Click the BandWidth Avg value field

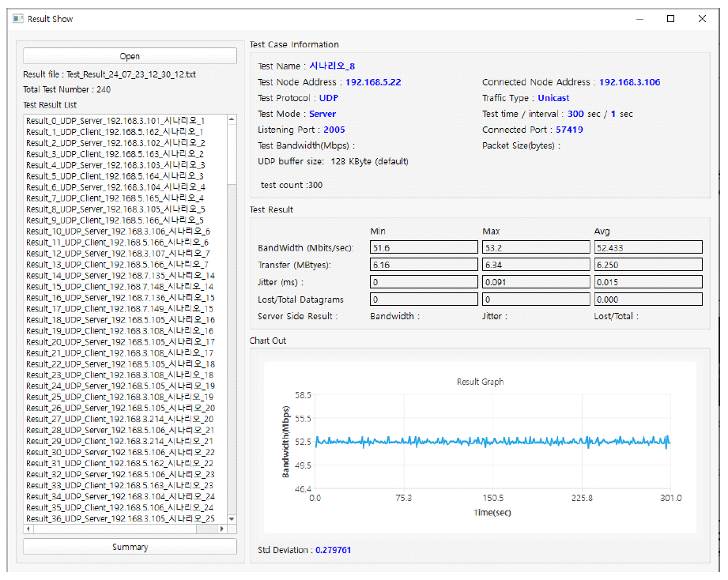647,247
